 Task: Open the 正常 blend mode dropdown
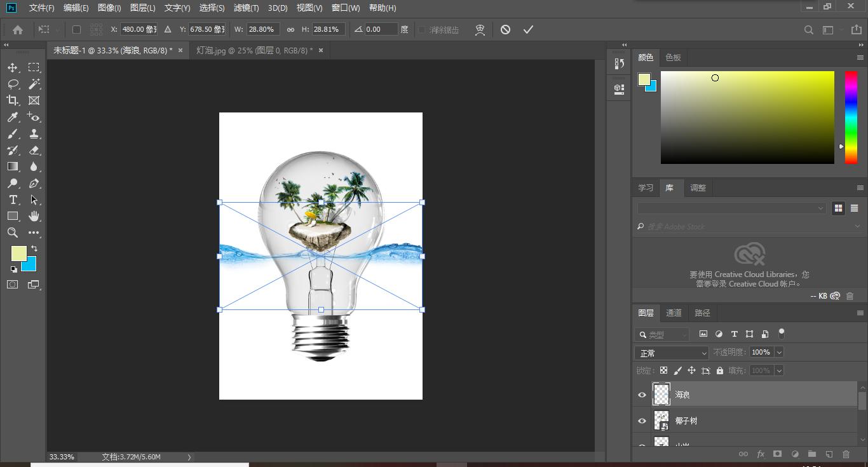pos(671,353)
